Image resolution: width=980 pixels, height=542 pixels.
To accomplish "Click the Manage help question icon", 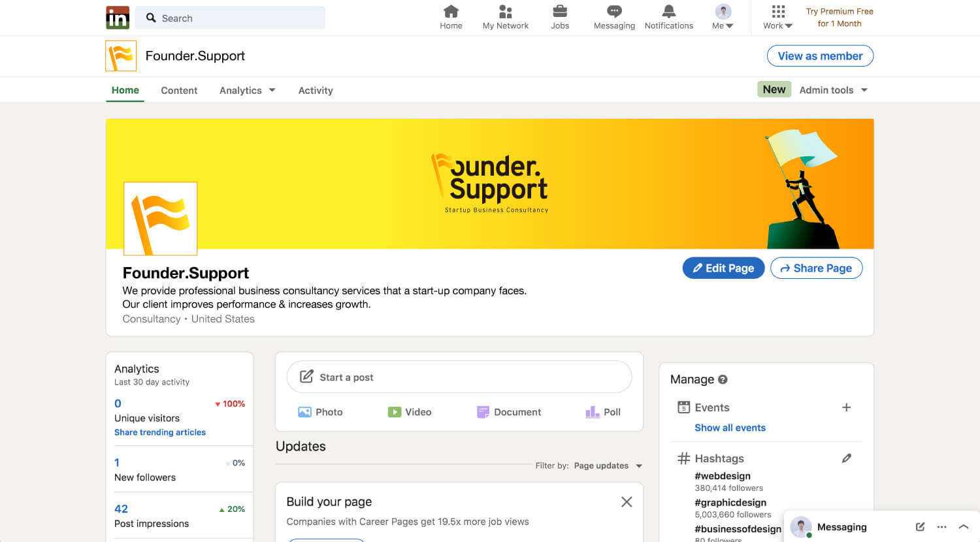I will pos(723,379).
